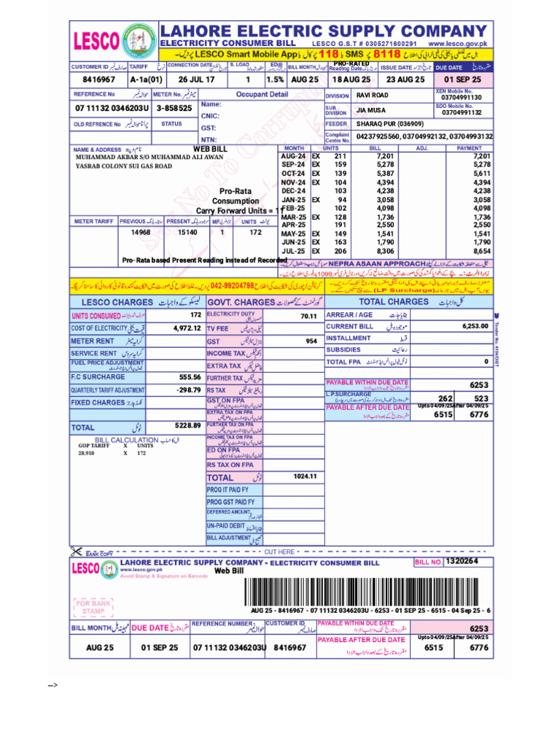Select sub division value 'JIA MUSA'
This screenshot has width=560, height=747.
pos(371,110)
